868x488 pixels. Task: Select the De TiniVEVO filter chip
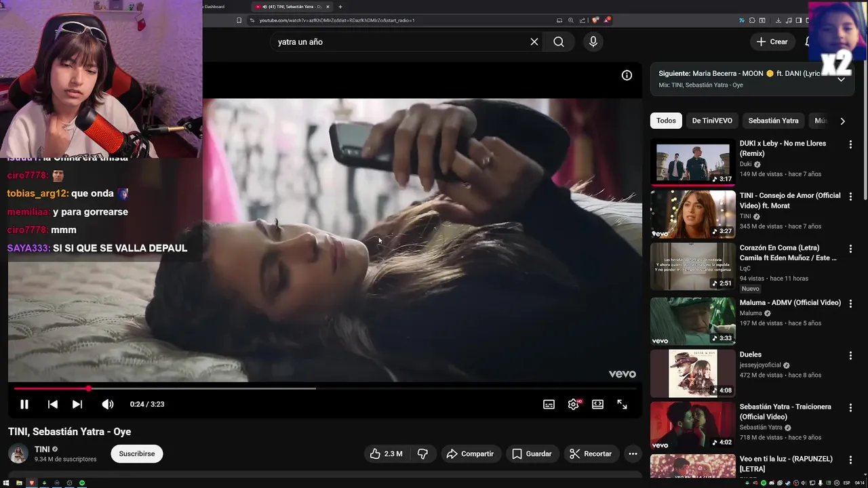(712, 121)
